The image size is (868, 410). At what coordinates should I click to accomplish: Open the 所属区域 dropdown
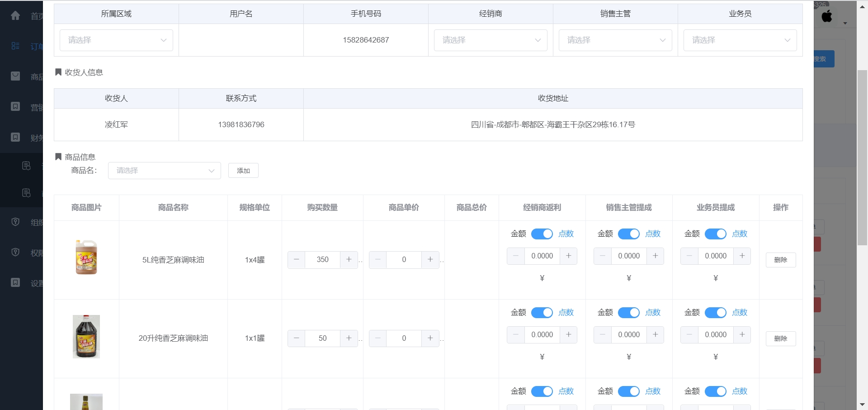(116, 40)
